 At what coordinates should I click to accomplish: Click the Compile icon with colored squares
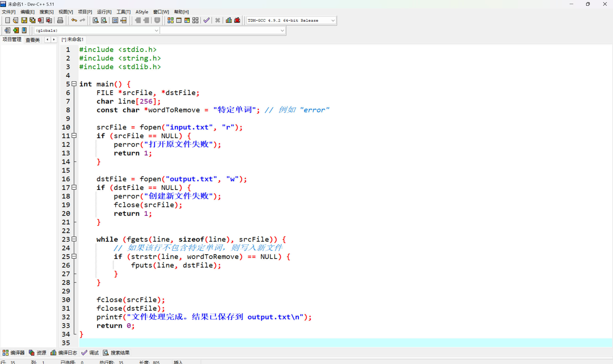(170, 20)
